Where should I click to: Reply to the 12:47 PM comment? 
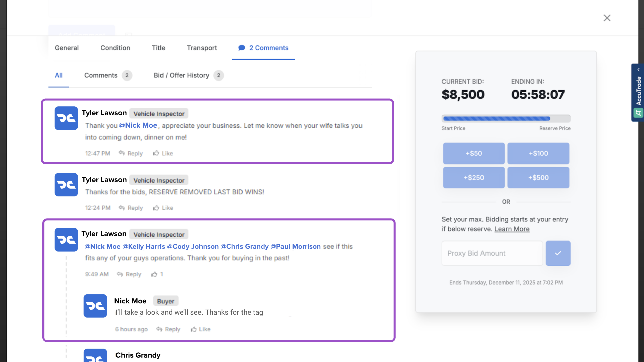click(x=135, y=153)
